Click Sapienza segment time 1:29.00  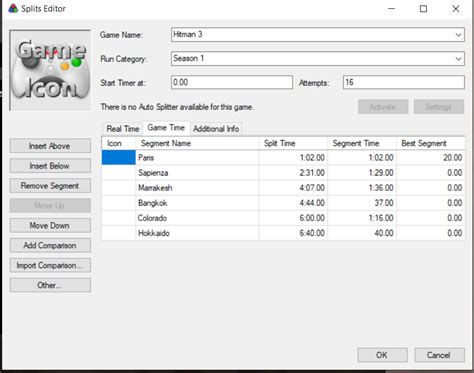point(362,173)
